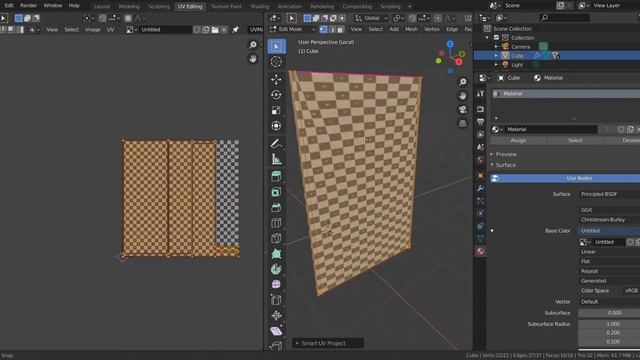640x360 pixels.
Task: Toggle camera view in 3D viewport
Action: pyautogui.click(x=462, y=109)
